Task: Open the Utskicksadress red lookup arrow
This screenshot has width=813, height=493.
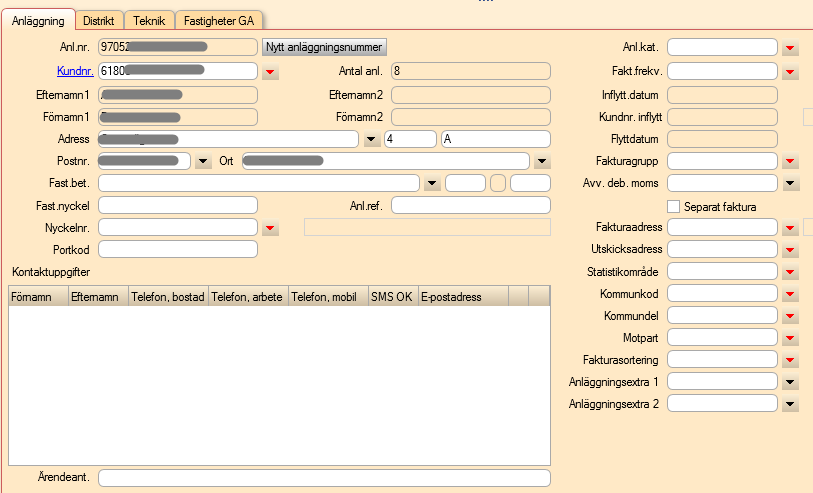Action: pos(790,250)
